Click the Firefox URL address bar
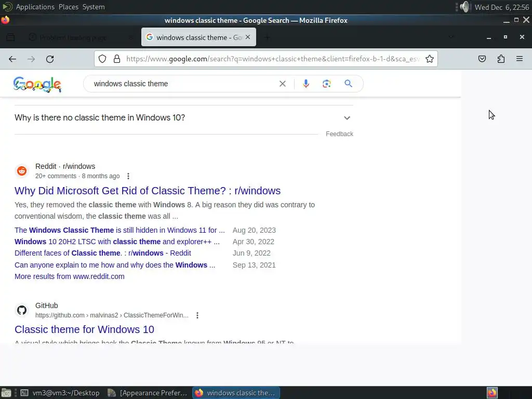The image size is (532, 399). point(273,59)
